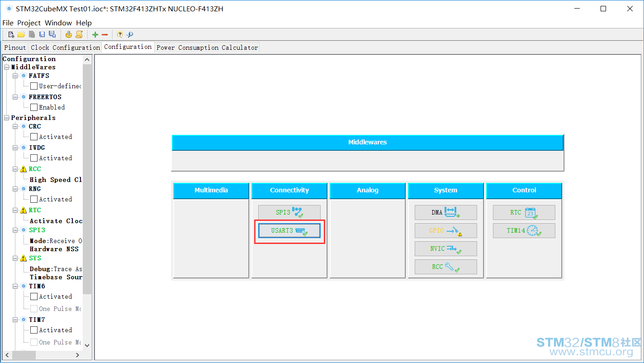Screen dimensions: 644x363
Task: Click the blue cube icon beside FREERTOS
Action: 24,97
